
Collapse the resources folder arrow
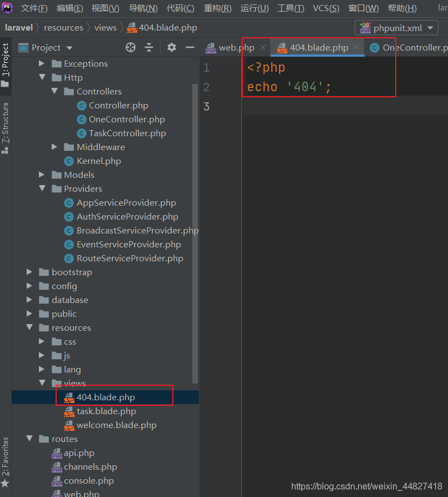tap(29, 327)
